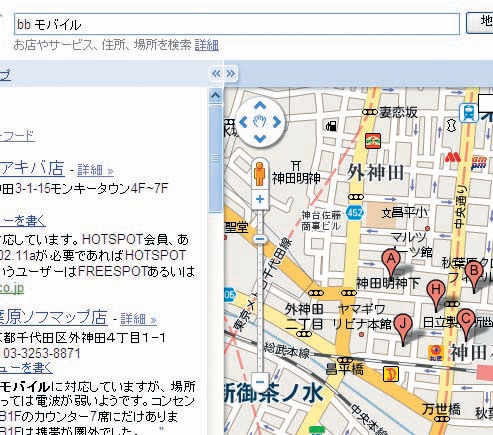This screenshot has height=435, width=493.
Task: Pan map right arrow
Action: (277, 122)
